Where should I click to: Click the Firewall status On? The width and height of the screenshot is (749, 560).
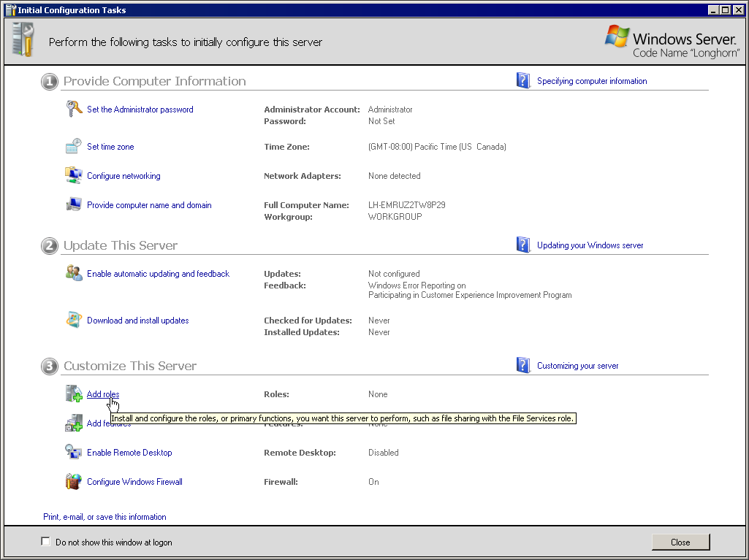(373, 482)
